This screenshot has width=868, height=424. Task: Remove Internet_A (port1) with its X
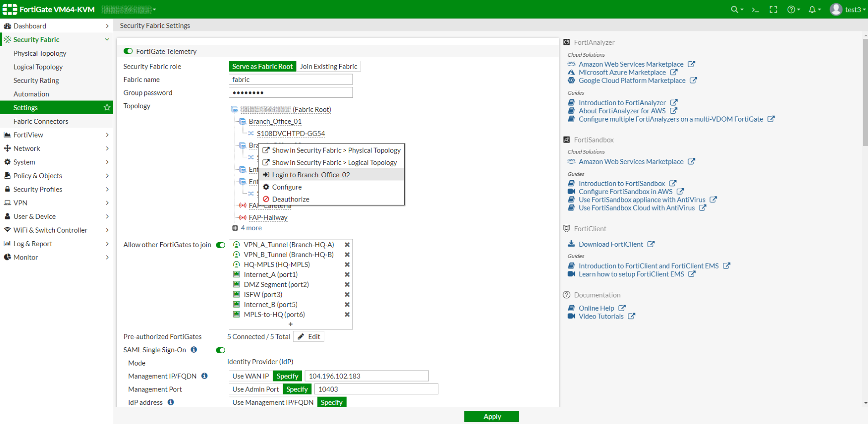point(347,275)
